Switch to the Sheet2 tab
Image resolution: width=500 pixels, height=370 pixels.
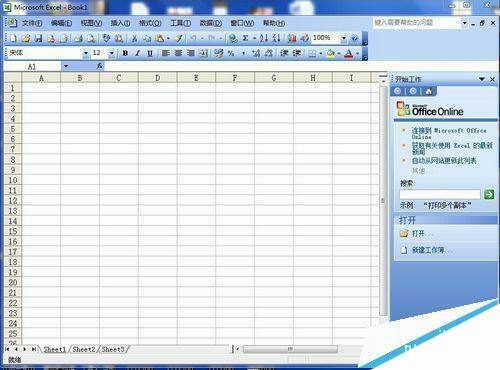click(x=84, y=349)
